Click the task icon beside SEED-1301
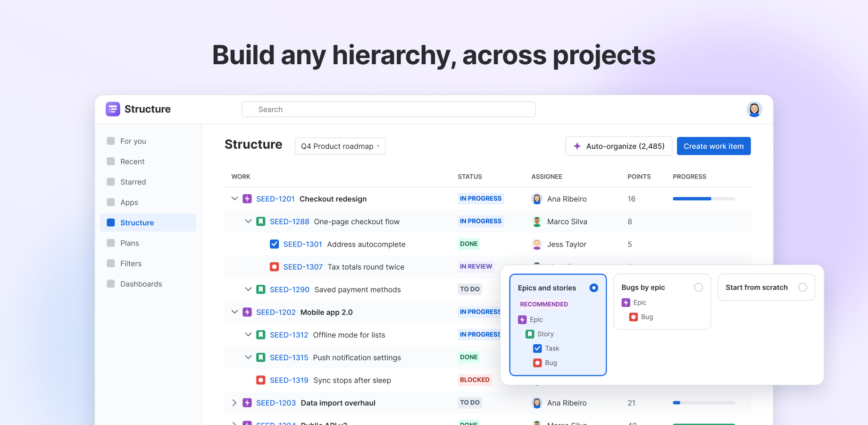Image resolution: width=868 pixels, height=425 pixels. pos(275,244)
